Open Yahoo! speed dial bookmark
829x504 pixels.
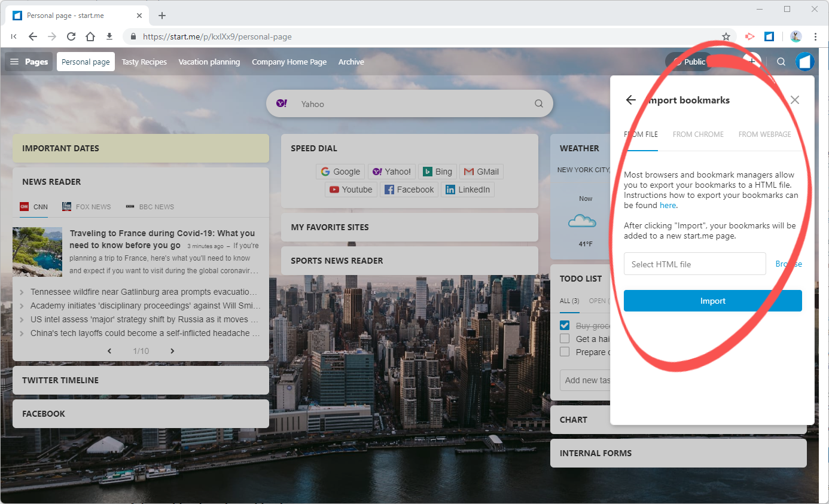(392, 172)
